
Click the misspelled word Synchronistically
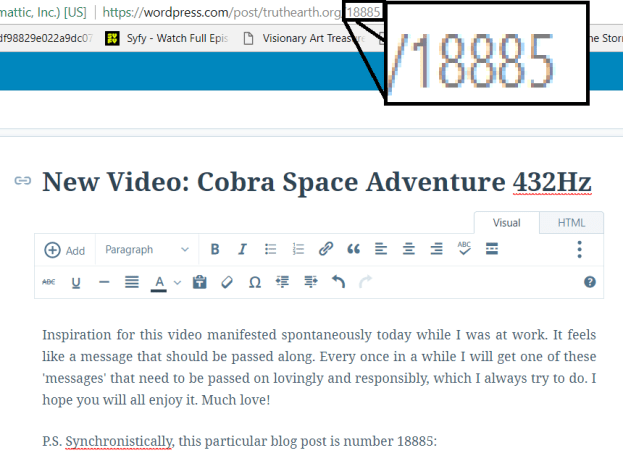pos(119,441)
